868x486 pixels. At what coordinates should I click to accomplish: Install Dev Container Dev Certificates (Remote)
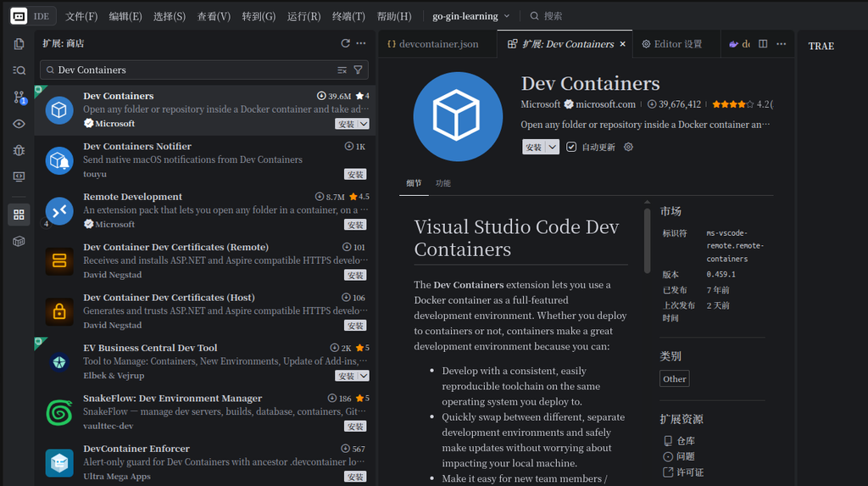point(355,275)
